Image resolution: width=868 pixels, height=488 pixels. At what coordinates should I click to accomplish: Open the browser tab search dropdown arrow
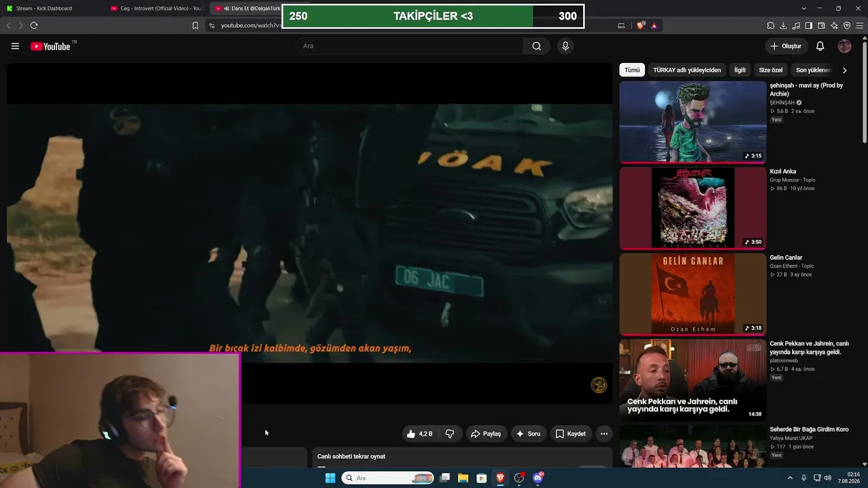804,8
